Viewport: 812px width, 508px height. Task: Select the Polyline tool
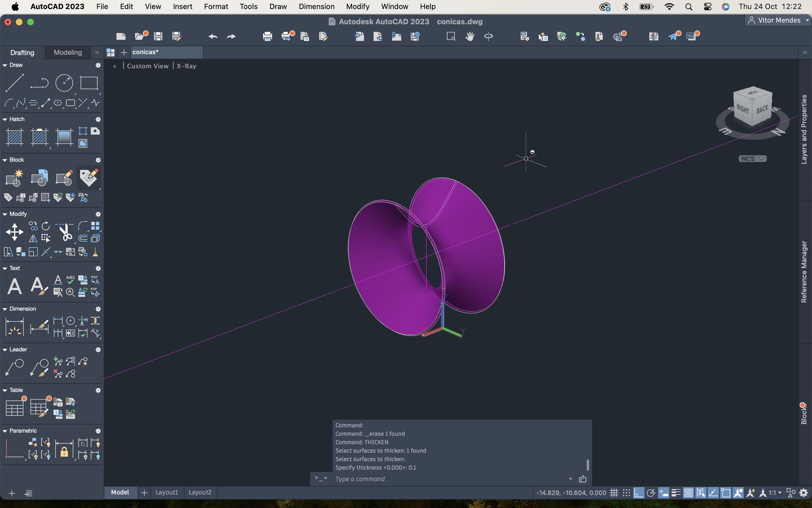click(39, 83)
